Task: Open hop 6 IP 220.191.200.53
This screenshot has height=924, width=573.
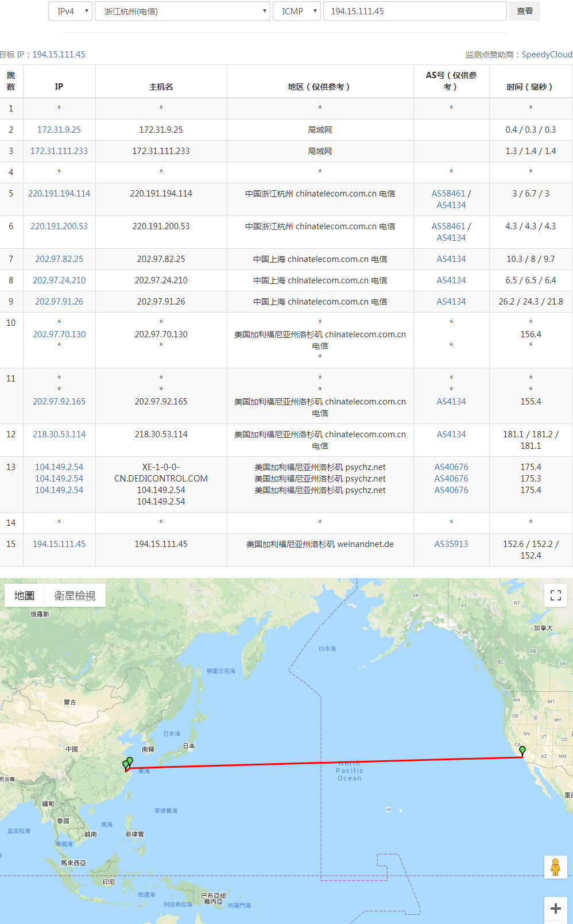Action: [x=59, y=226]
